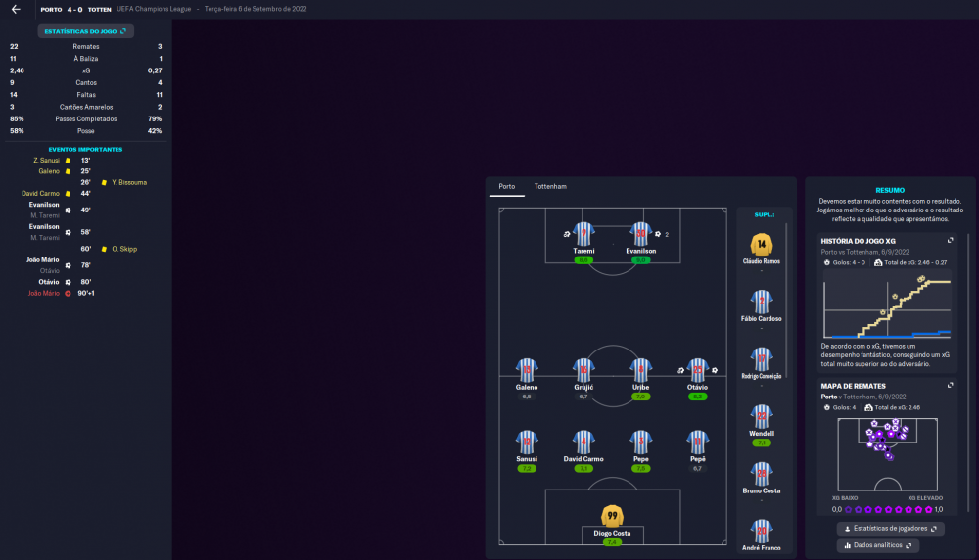
Task: Select Evanilson's shirt on the pitch
Action: pyautogui.click(x=640, y=234)
